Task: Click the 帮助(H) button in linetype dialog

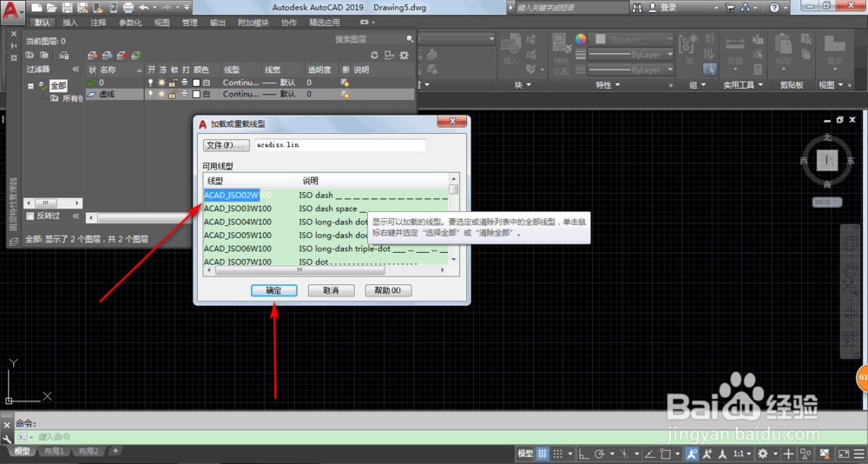Action: point(389,290)
